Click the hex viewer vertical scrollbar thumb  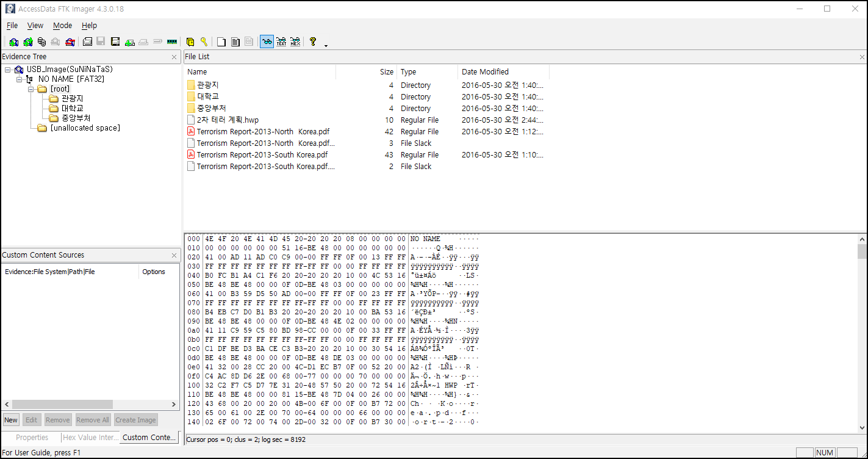click(x=861, y=251)
